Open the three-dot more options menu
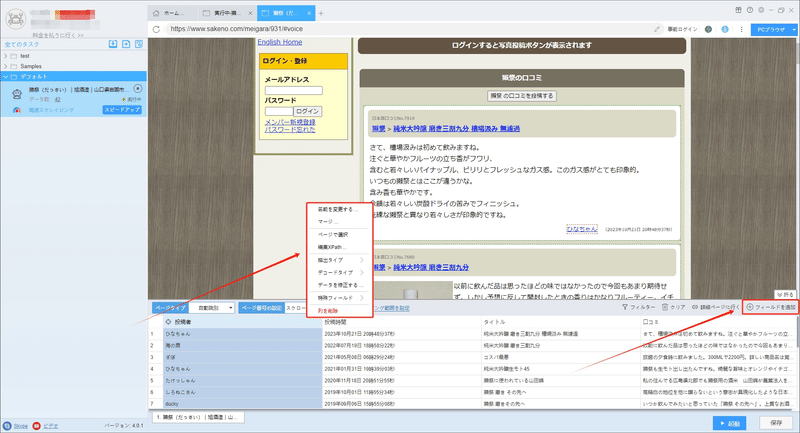Viewport: 800px width, 433px height. (741, 30)
